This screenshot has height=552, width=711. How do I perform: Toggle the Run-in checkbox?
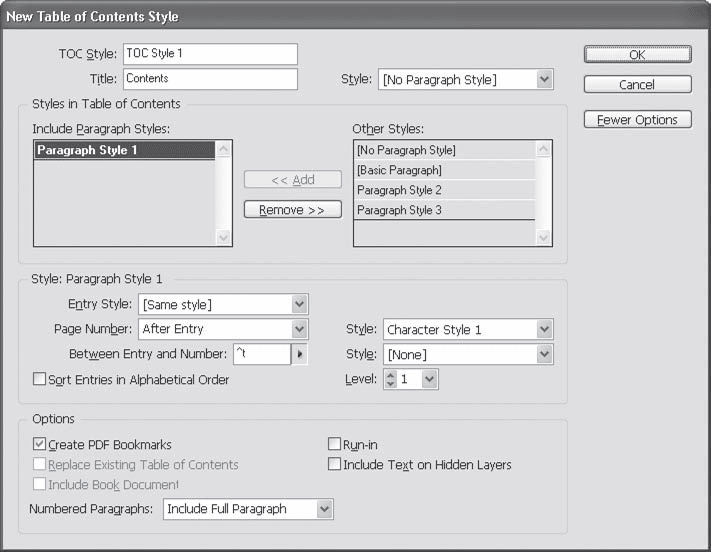click(x=335, y=444)
